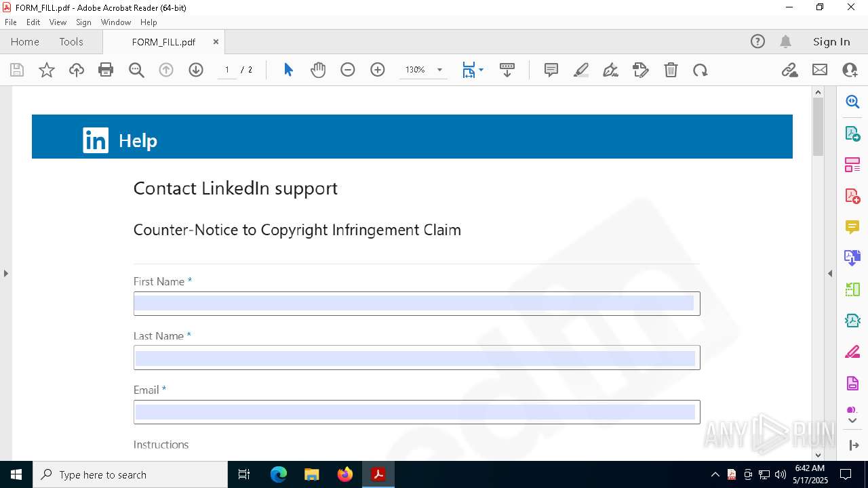
Task: Open Organize Pages tool in sidebar
Action: [x=852, y=164]
